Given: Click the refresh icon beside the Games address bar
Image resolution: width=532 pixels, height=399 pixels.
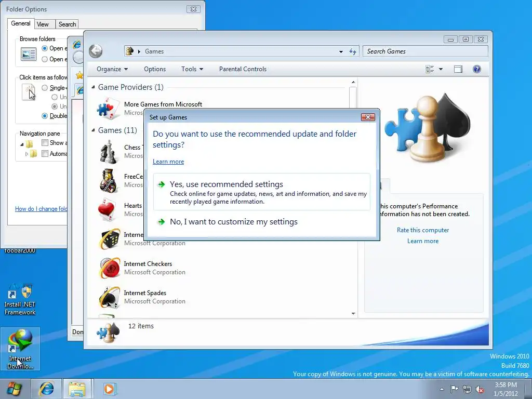Looking at the screenshot, I should point(353,51).
